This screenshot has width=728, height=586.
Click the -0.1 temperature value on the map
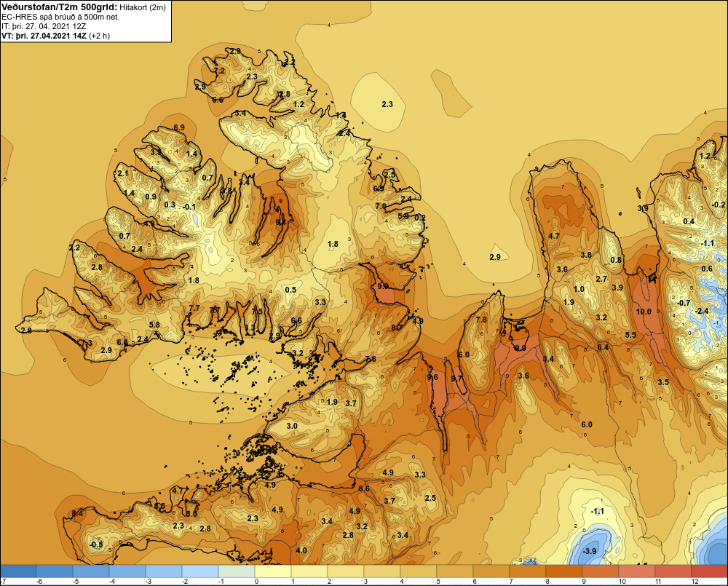189,207
